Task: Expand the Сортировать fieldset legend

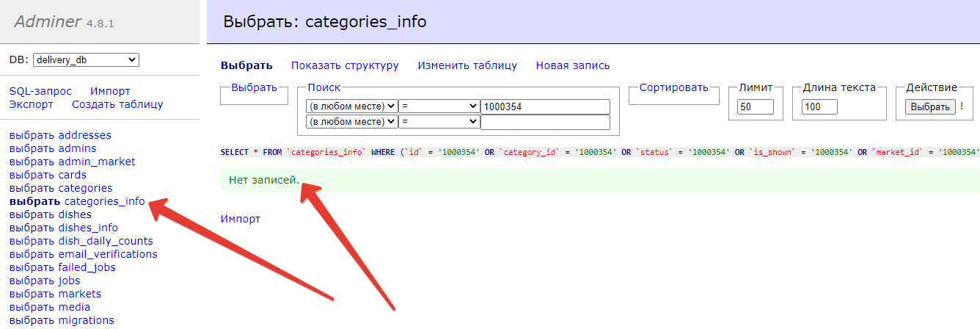Action: pyautogui.click(x=673, y=88)
